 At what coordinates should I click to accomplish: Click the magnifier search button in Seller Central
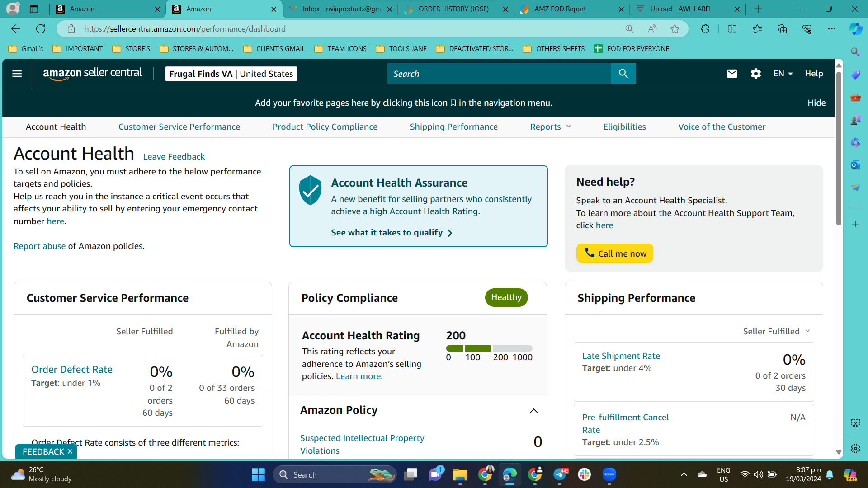pyautogui.click(x=623, y=74)
